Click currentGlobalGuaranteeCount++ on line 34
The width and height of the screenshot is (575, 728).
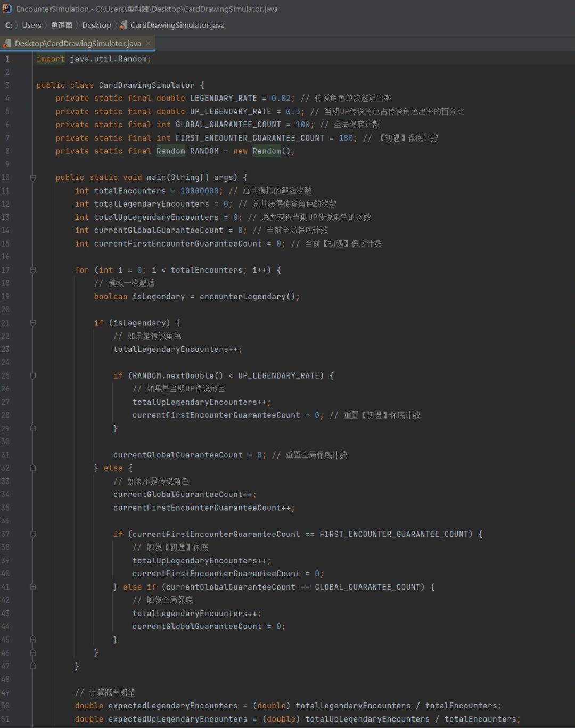(x=183, y=494)
